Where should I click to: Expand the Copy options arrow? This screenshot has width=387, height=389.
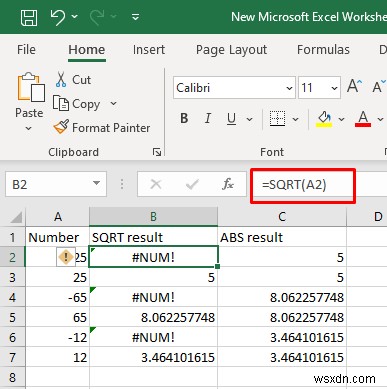[x=113, y=104]
